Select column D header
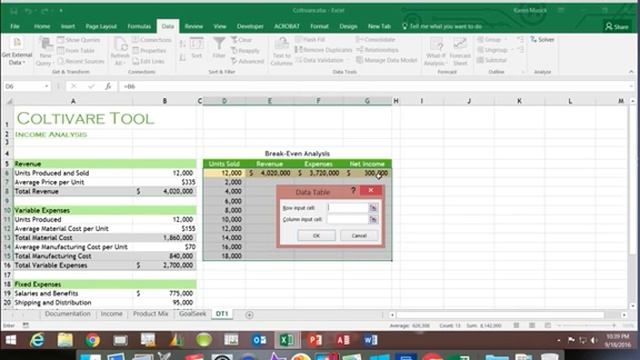Viewport: 640px width, 360px height. [224, 101]
